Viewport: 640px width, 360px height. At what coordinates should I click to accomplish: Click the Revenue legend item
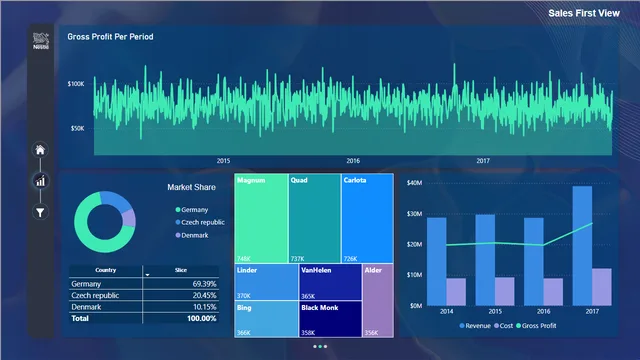point(475,326)
